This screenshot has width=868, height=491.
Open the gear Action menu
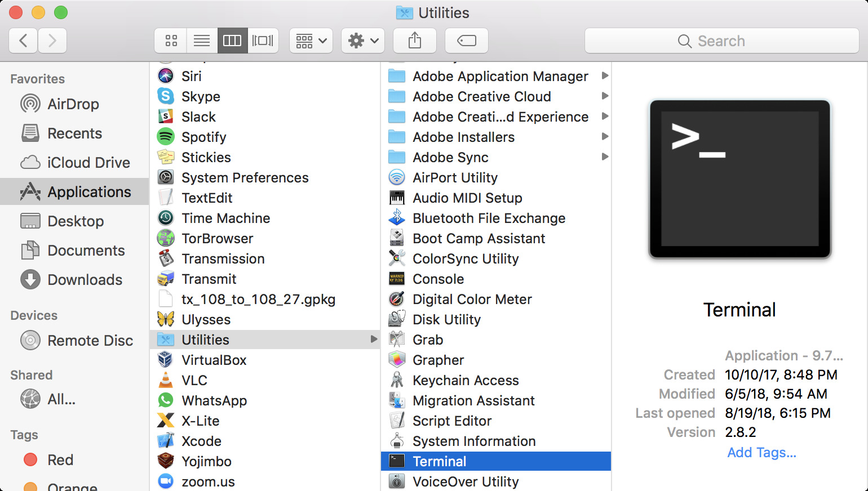click(363, 41)
